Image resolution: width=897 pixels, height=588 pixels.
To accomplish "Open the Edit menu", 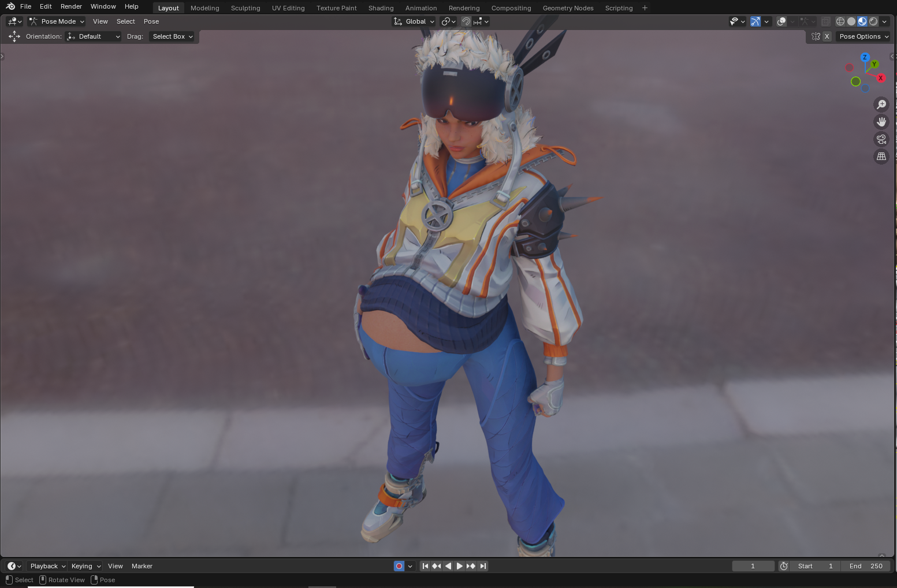I will coord(46,6).
